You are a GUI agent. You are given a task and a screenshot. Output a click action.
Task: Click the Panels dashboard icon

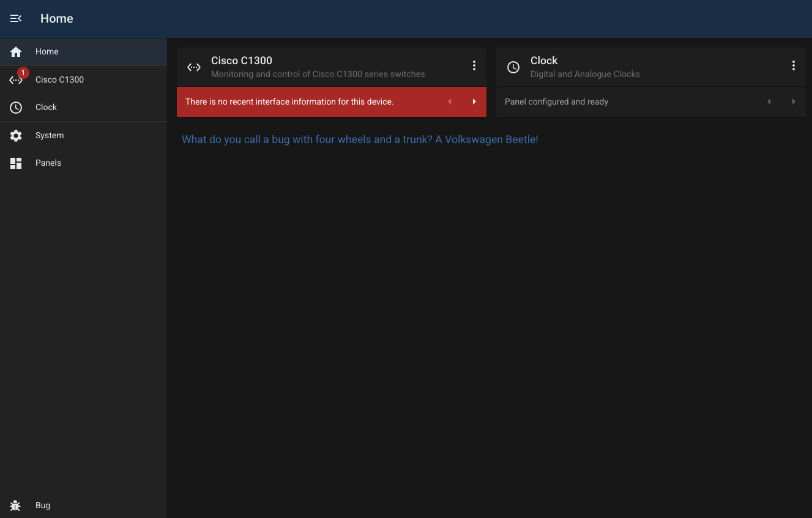tap(16, 163)
